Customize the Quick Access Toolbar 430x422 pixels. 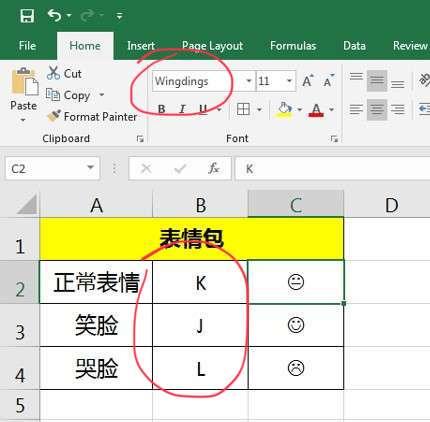pyautogui.click(x=119, y=15)
